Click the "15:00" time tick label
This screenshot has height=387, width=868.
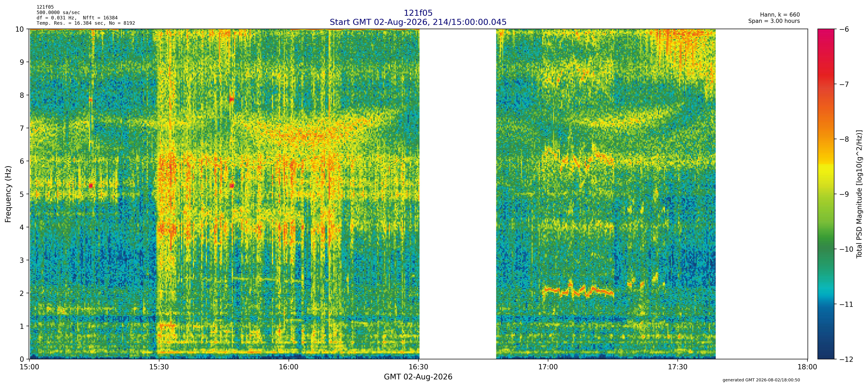[30, 366]
